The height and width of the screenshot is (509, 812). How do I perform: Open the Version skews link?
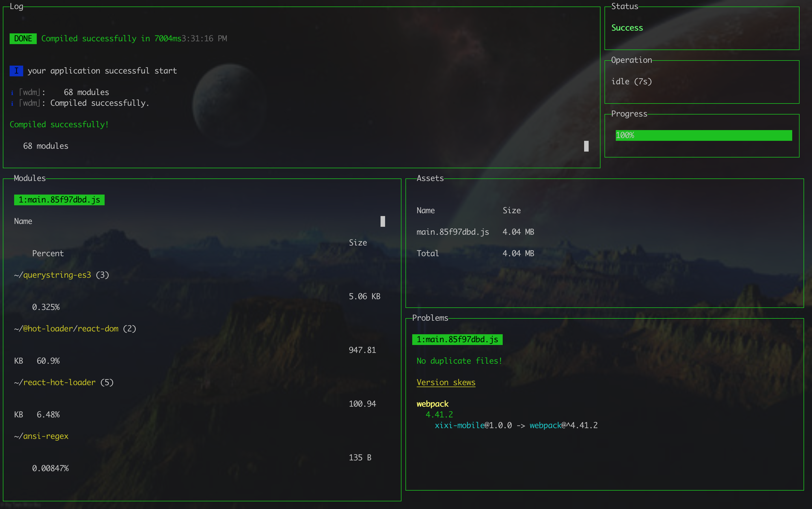tap(446, 382)
